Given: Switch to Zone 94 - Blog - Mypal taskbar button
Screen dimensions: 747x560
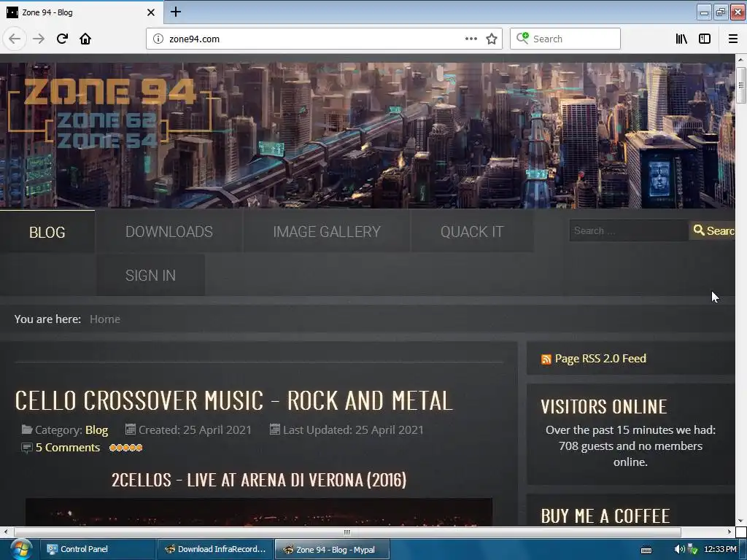Looking at the screenshot, I should 332,549.
